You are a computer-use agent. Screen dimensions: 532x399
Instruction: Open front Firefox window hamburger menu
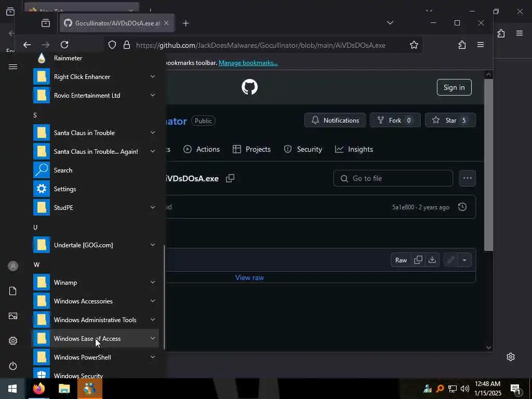coord(481,45)
